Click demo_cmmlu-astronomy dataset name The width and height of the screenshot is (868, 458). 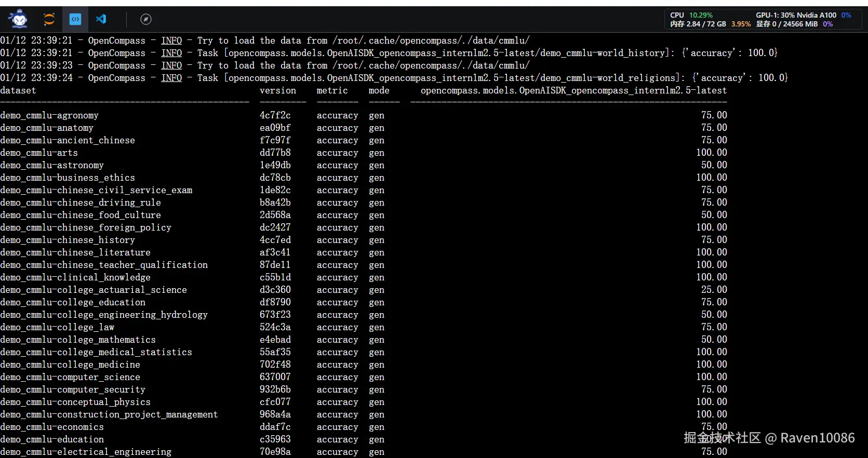tap(52, 165)
